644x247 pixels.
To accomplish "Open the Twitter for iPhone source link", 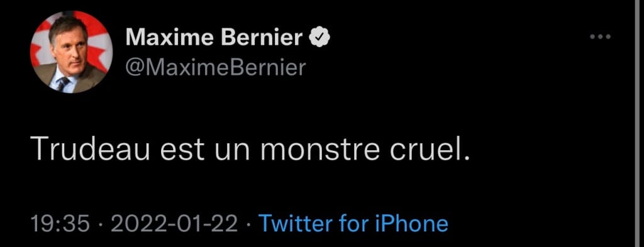I will pyautogui.click(x=354, y=224).
